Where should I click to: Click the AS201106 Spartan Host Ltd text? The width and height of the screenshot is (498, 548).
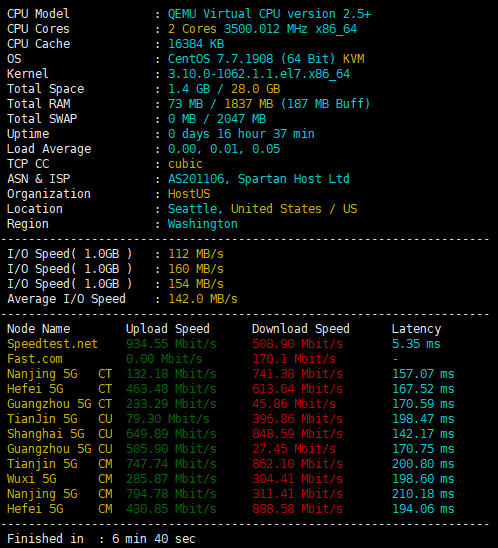(x=259, y=179)
